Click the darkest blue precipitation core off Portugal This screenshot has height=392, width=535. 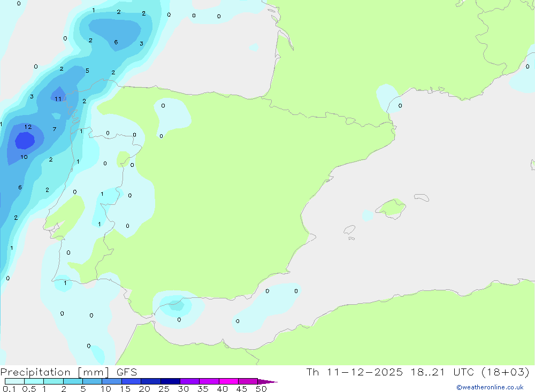[25, 141]
